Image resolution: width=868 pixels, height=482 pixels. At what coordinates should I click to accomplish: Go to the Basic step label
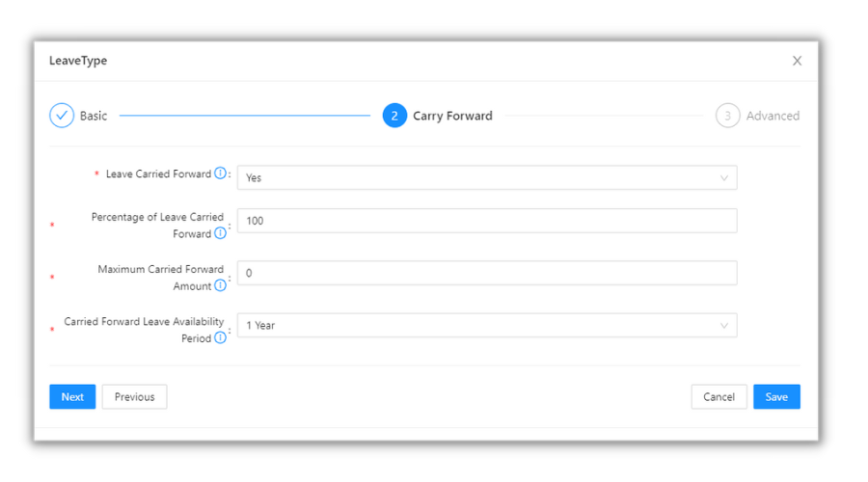[x=94, y=116]
